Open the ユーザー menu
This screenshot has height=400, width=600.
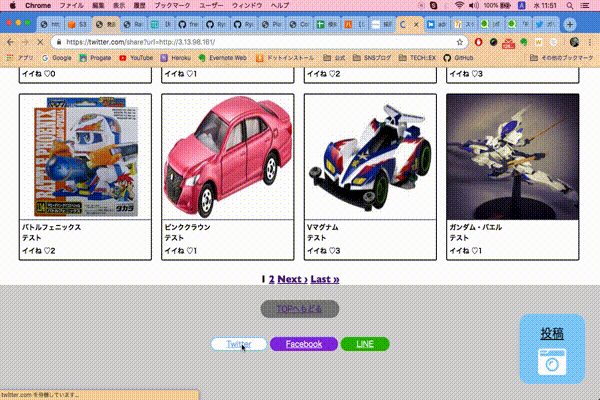pos(211,5)
